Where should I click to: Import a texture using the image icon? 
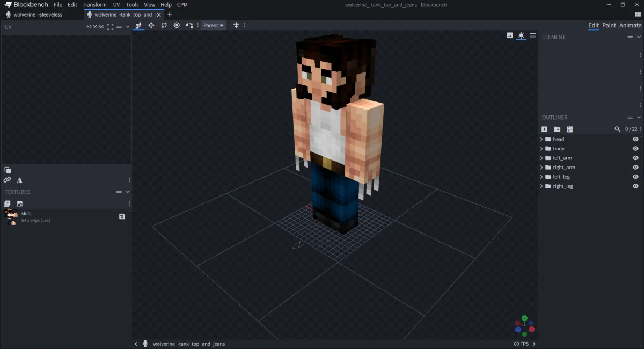click(20, 203)
